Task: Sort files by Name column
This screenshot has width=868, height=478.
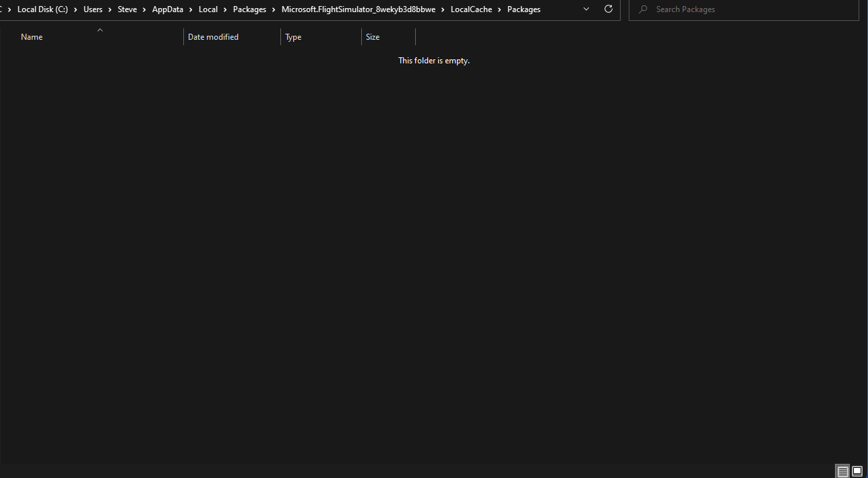Action: point(32,37)
